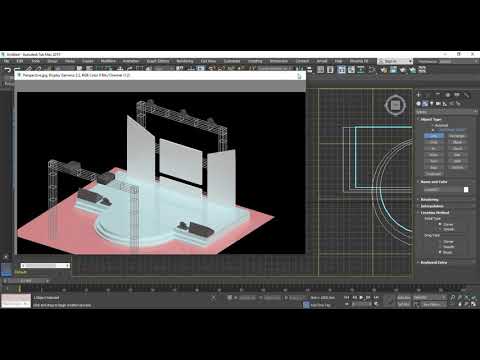The image size is (480, 360).
Task: Open the Hierarchy command panel tab
Action: click(438, 95)
